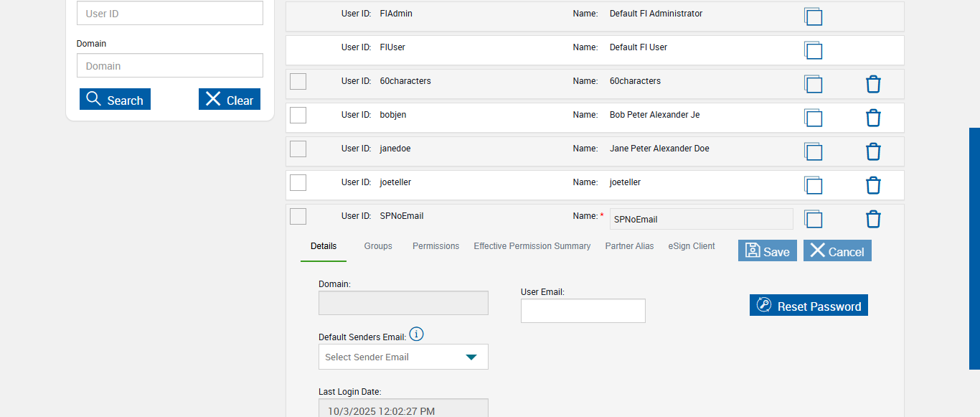The height and width of the screenshot is (417, 980).
Task: Copy the janedoe user record
Action: pyautogui.click(x=813, y=151)
